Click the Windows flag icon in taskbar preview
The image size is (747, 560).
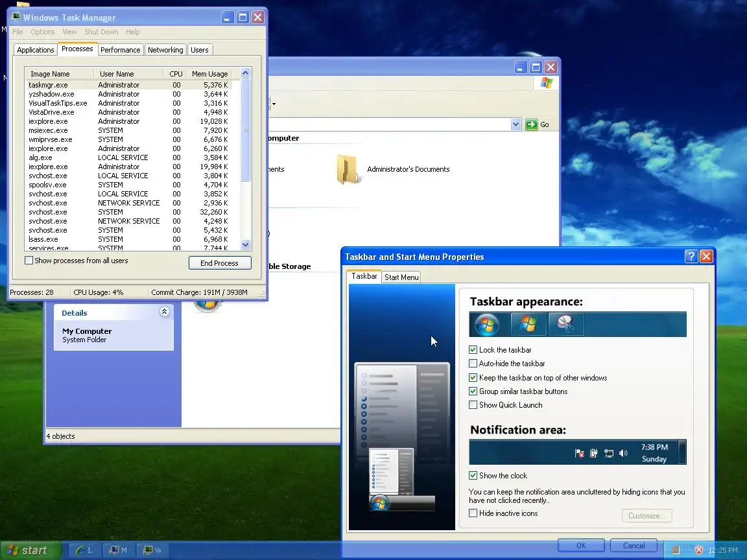click(528, 324)
